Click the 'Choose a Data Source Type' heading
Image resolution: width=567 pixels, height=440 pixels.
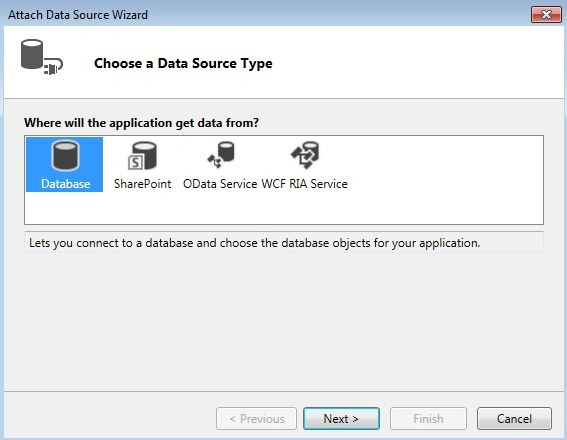tap(183, 64)
